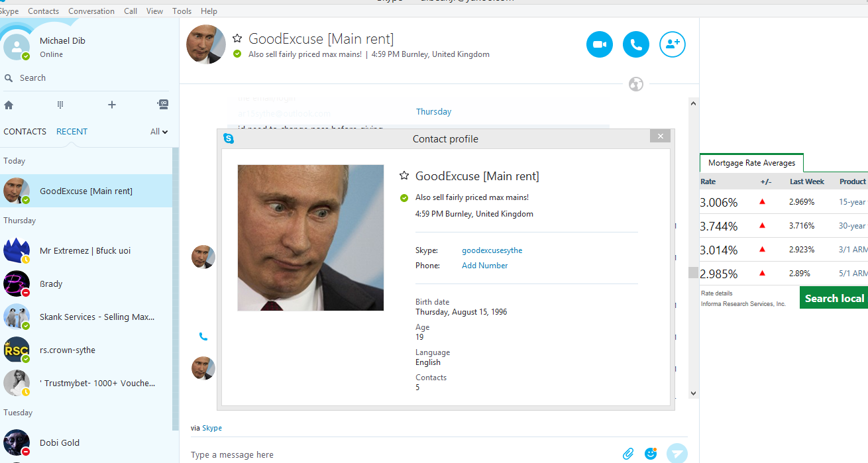This screenshot has width=868, height=463.
Task: Open the All contacts filter dropdown
Action: click(159, 132)
